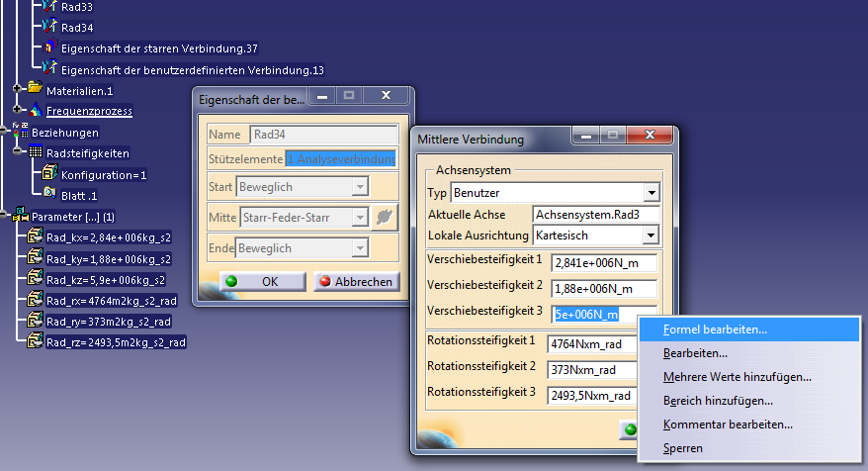Click the Verschiebesteifigkeit 2 value field
868x471 pixels.
click(x=604, y=289)
